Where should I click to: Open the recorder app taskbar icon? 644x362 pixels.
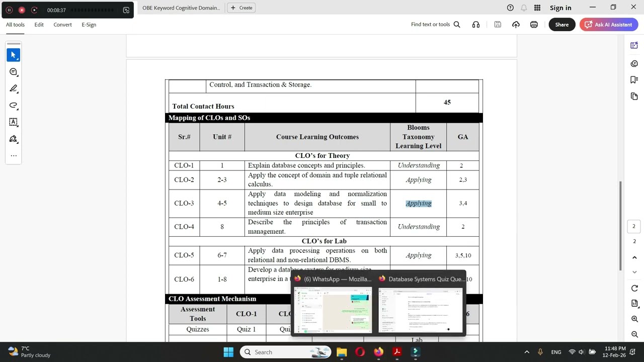416,352
